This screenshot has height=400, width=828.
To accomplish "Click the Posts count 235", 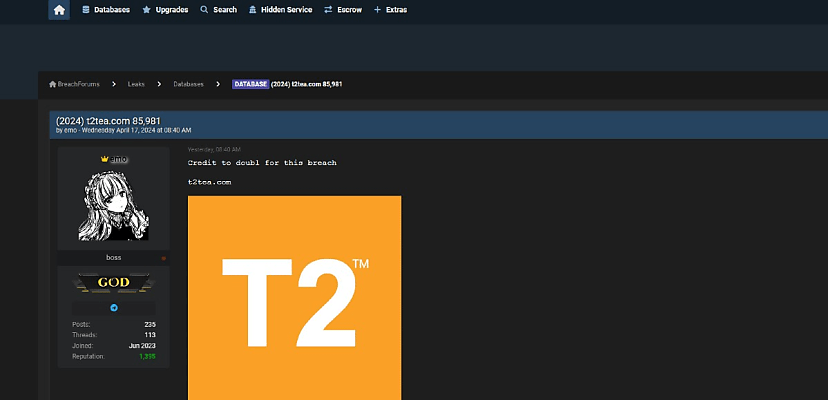I will click(150, 324).
